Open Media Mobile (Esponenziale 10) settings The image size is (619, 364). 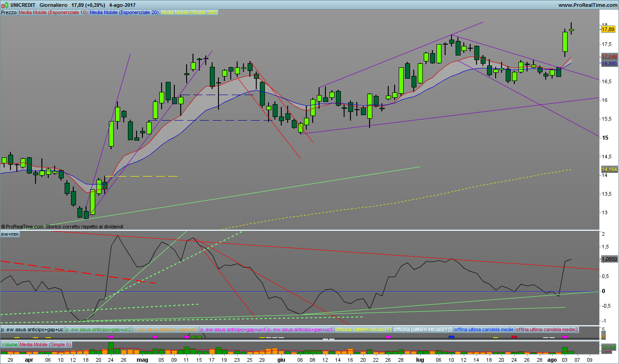pos(53,12)
